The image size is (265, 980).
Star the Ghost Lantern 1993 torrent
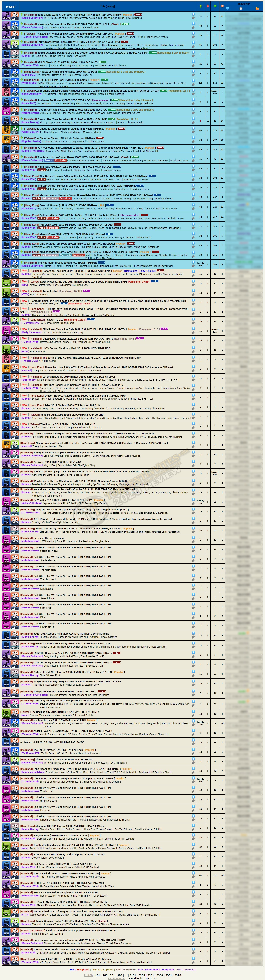[x=193, y=647]
